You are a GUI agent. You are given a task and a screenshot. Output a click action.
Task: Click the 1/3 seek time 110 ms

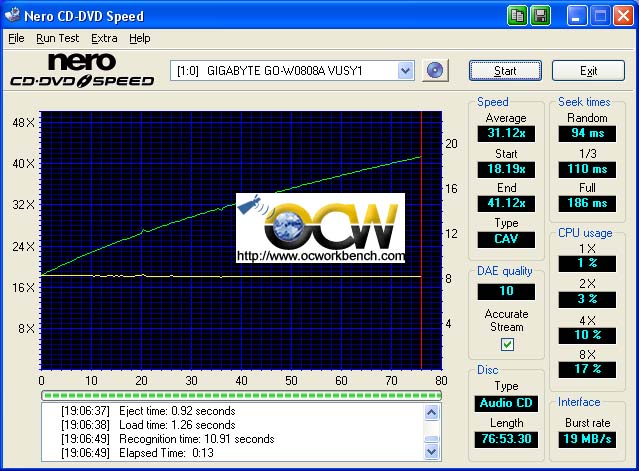pyautogui.click(x=587, y=169)
